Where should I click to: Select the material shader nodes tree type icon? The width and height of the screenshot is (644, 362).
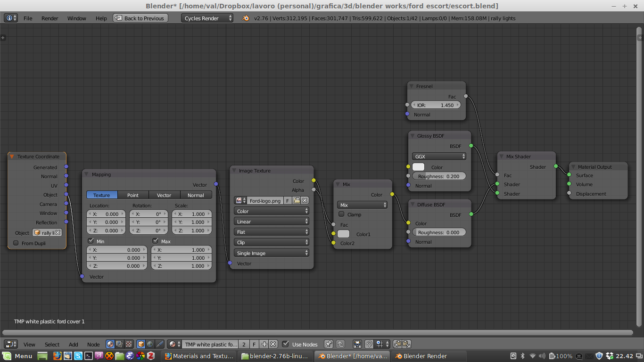tap(110, 344)
